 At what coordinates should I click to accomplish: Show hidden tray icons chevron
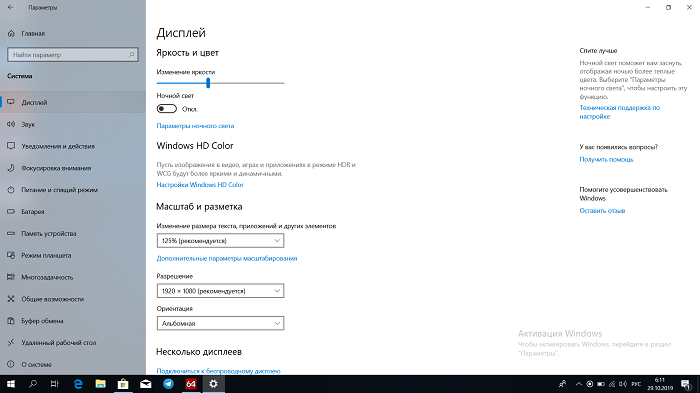579,384
